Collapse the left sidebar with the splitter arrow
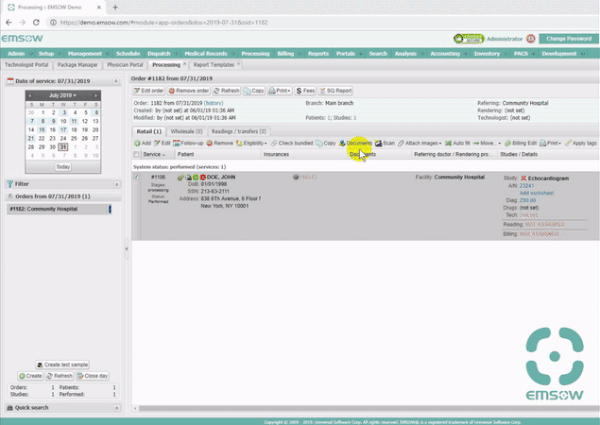Screen dimensions: 600x425 coord(126,249)
